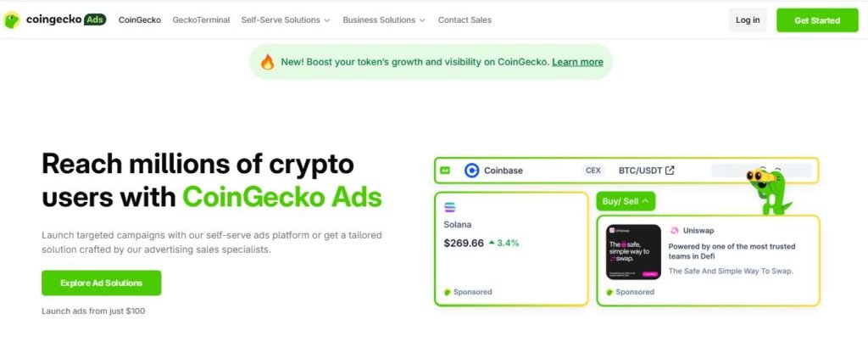The height and width of the screenshot is (353, 868).
Task: Click the green Ad badge beside Coinbase
Action: 445,171
